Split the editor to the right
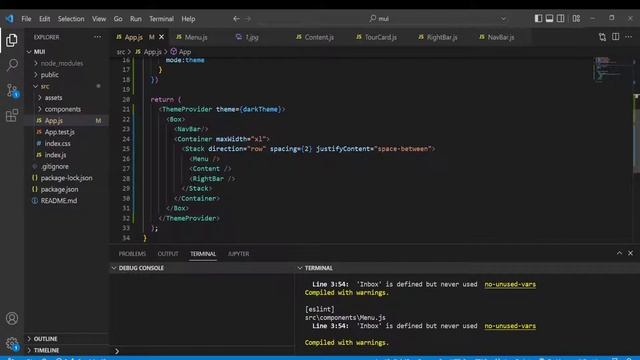This screenshot has height=360, width=640. tap(616, 37)
